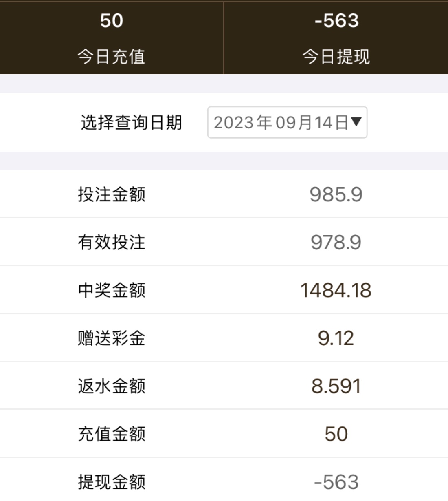Image resolution: width=448 pixels, height=501 pixels.
Task: Tap the 选择查询日期 label
Action: [131, 122]
